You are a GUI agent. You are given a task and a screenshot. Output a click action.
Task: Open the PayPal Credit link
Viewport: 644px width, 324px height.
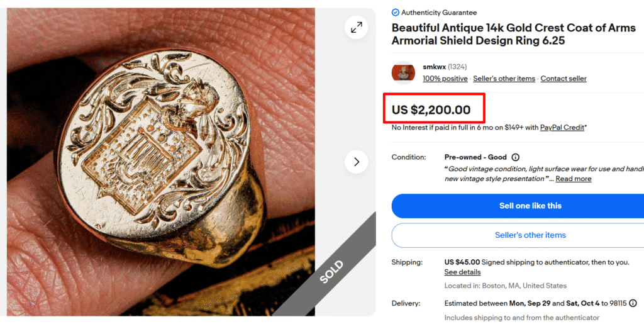pyautogui.click(x=562, y=128)
